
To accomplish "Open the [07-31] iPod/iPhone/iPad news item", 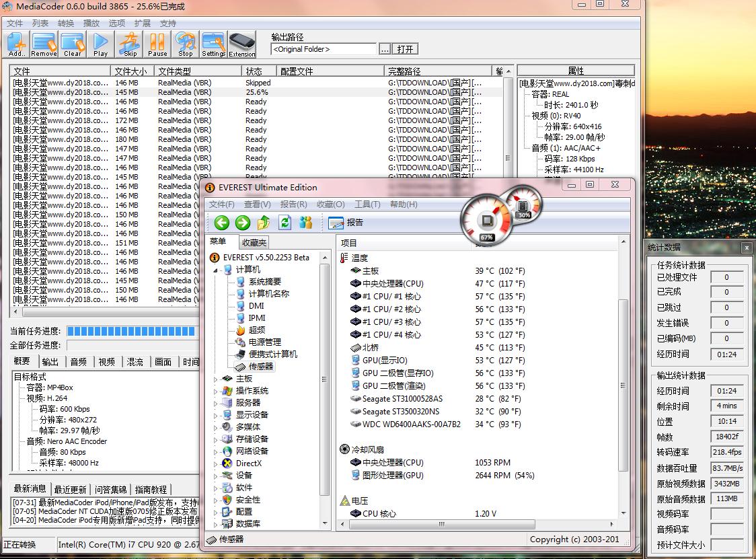I will point(106,502).
